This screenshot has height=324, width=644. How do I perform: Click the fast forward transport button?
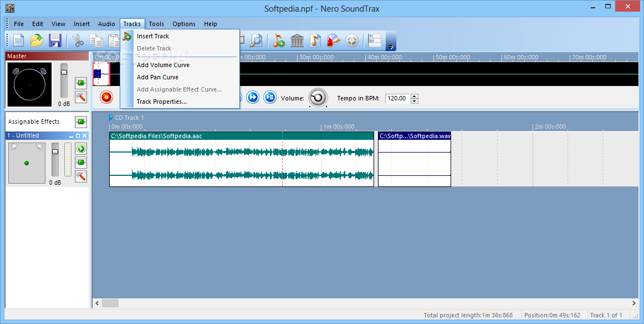[x=253, y=98]
